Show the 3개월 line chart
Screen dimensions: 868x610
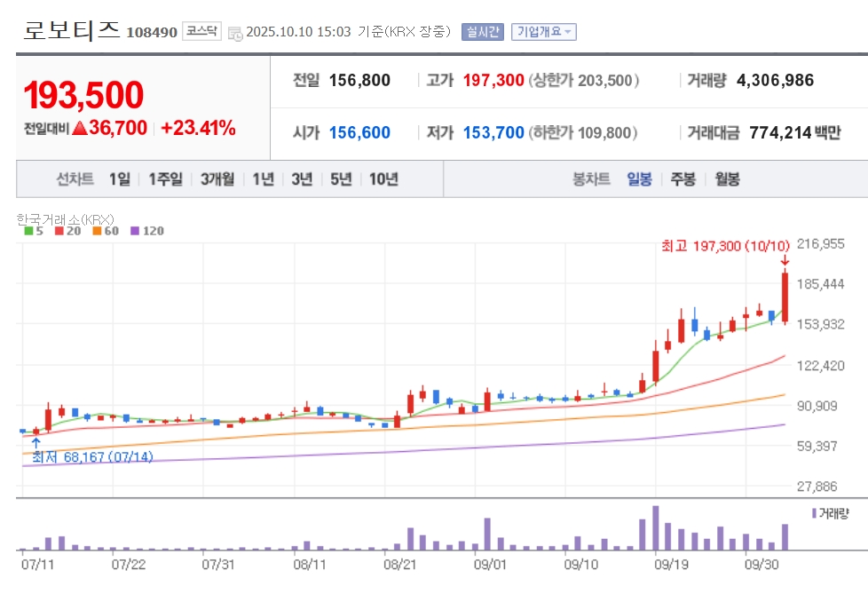click(217, 179)
